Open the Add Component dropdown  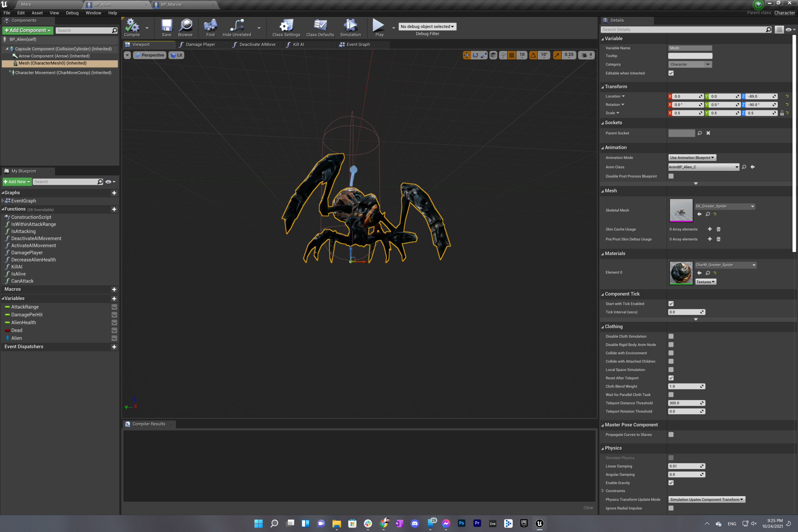[x=28, y=31]
